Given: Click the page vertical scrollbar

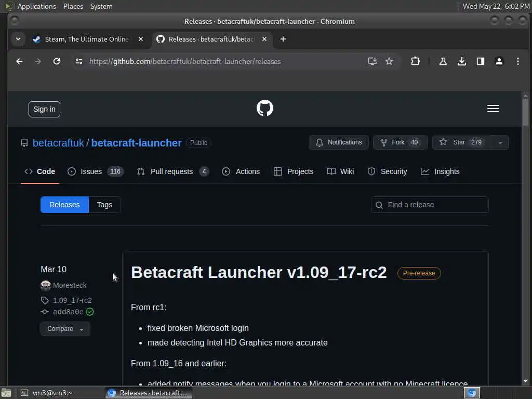Looking at the screenshot, I should pos(525,112).
